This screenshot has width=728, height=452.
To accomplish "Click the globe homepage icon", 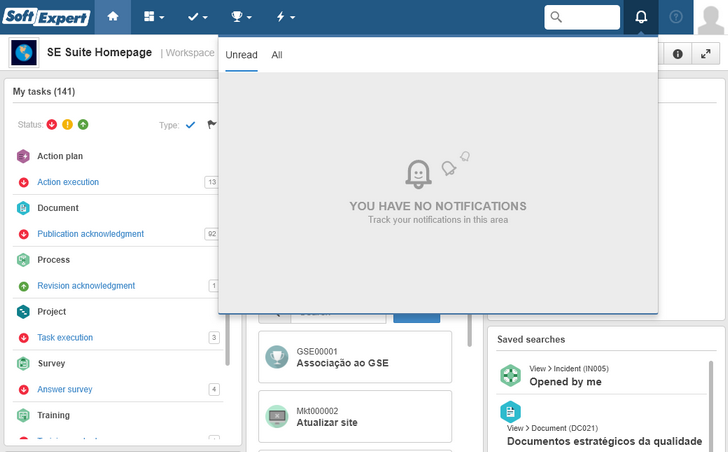I will (24, 52).
